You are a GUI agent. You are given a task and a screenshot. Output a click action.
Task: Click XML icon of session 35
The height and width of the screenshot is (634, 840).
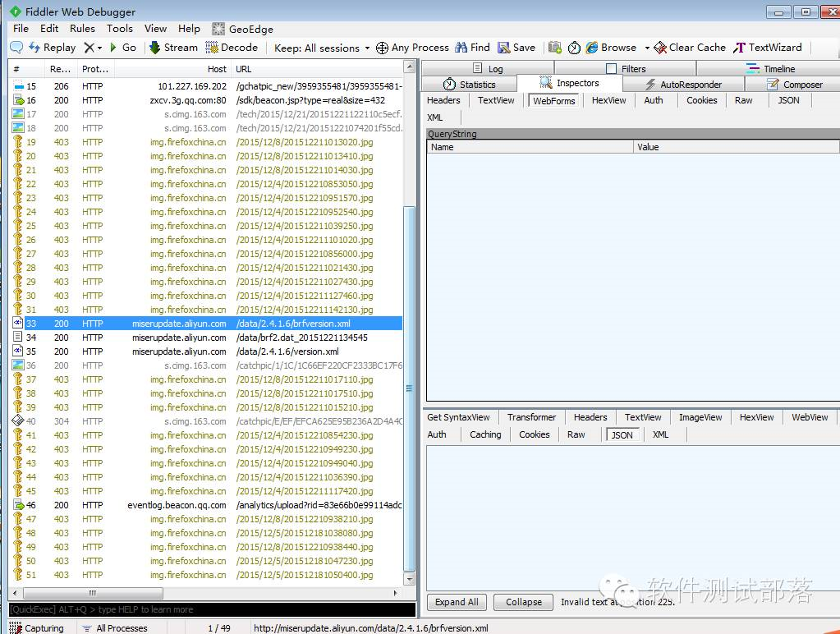[x=18, y=351]
